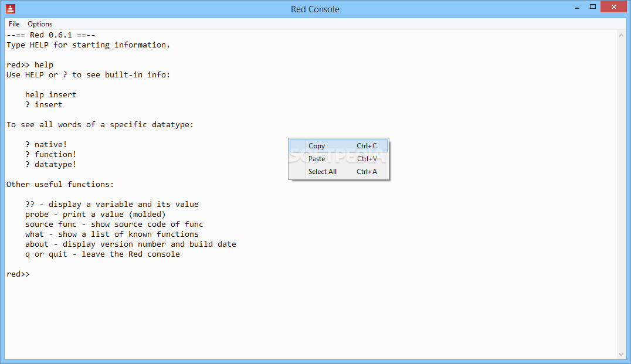Click the "help insert" example line
The width and height of the screenshot is (631, 364).
[50, 94]
